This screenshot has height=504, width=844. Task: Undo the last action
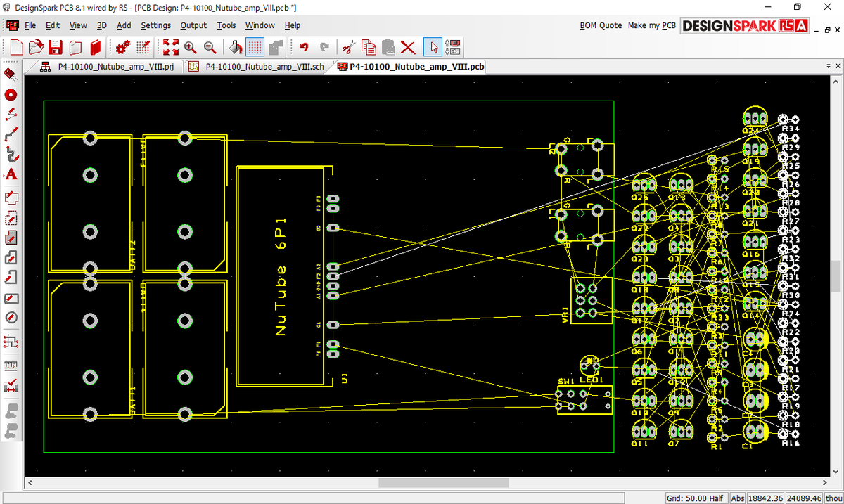coord(305,47)
